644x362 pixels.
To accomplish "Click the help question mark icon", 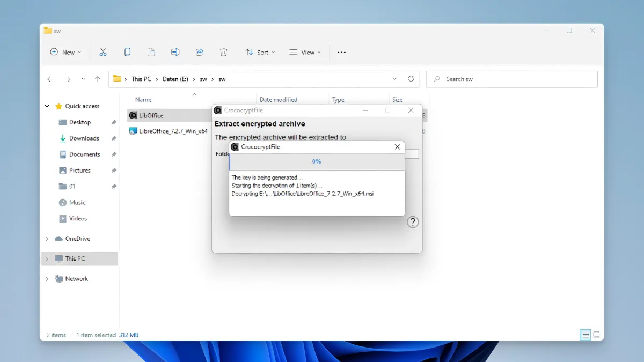I will tap(412, 222).
